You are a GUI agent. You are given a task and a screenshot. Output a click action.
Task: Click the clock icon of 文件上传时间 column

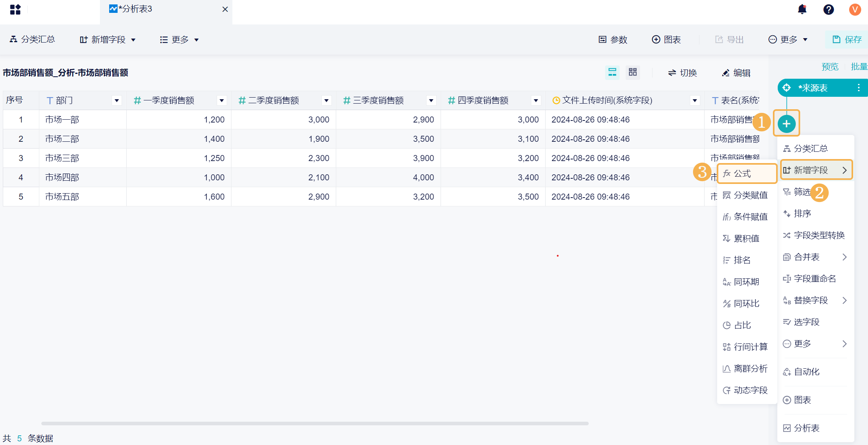point(556,100)
